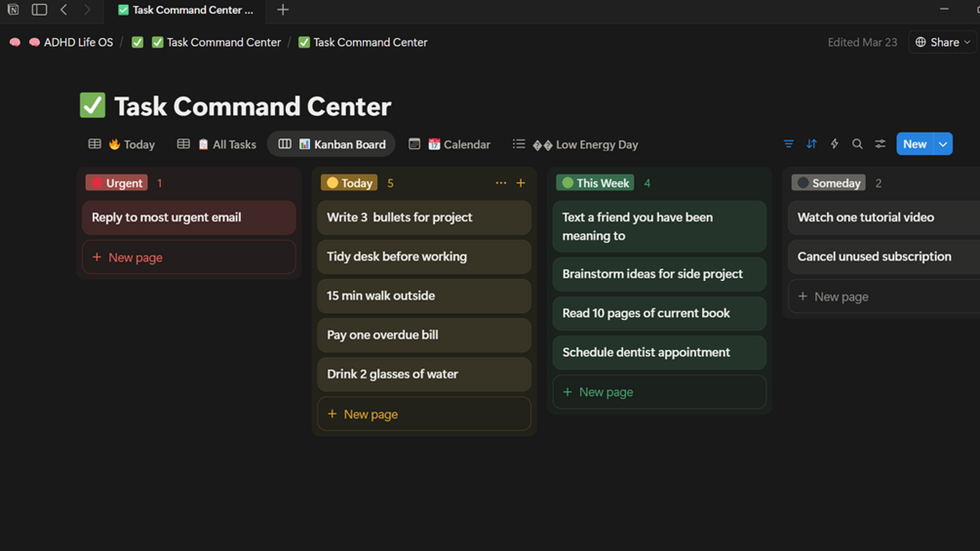Open a new tab with the plus button
Image resolution: width=980 pixels, height=551 pixels.
click(x=283, y=10)
